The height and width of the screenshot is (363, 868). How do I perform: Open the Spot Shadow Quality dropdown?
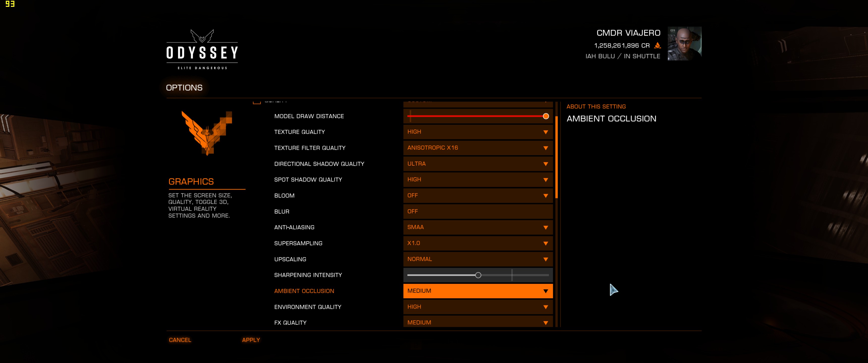click(478, 179)
